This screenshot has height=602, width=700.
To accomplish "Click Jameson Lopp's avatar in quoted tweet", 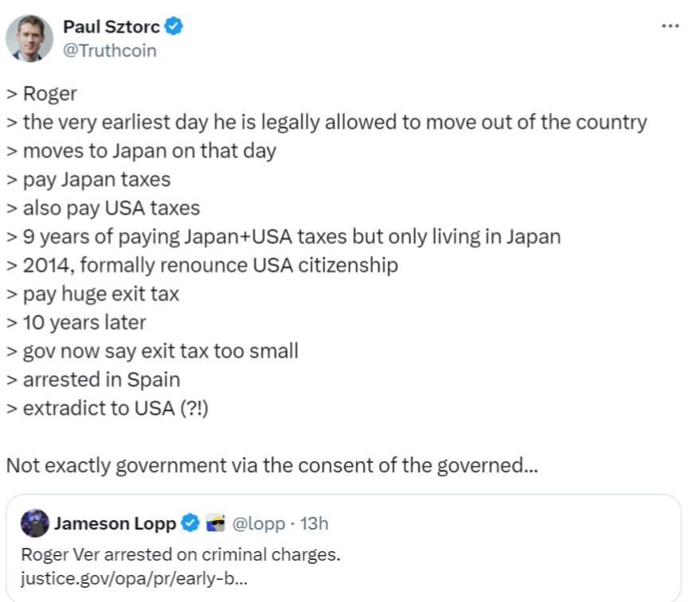I will click(x=34, y=523).
